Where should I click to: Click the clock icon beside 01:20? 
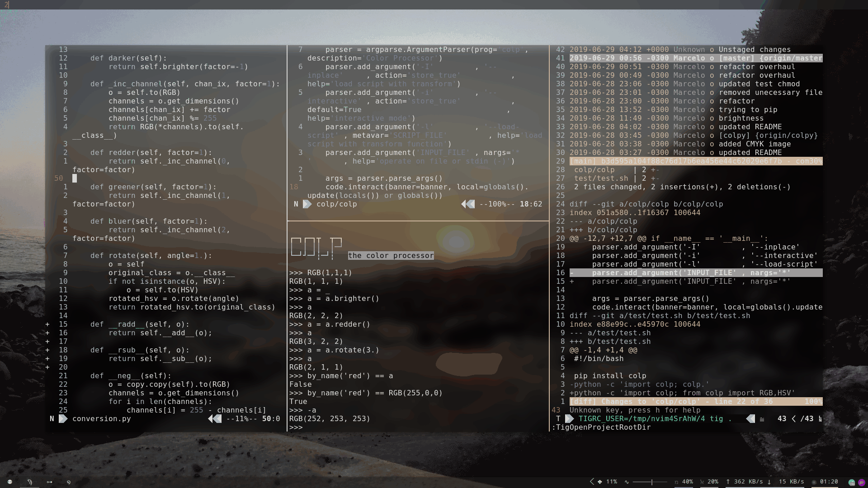pos(814,482)
